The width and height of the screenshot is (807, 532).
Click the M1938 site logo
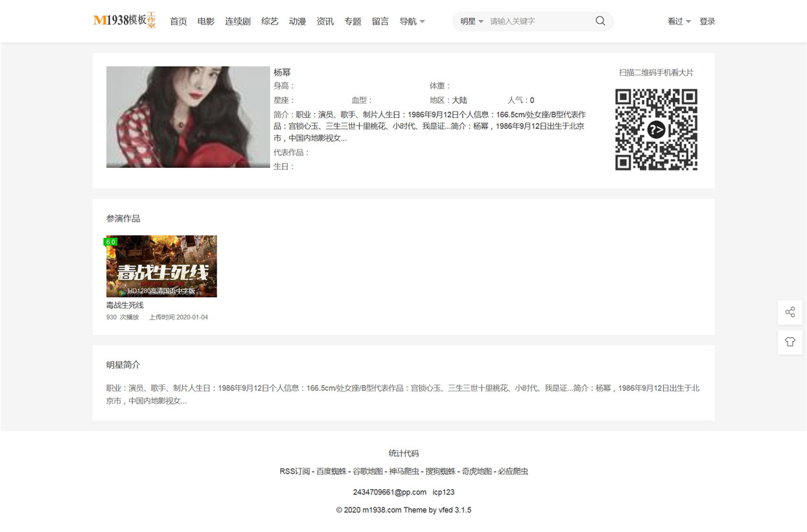tap(124, 21)
